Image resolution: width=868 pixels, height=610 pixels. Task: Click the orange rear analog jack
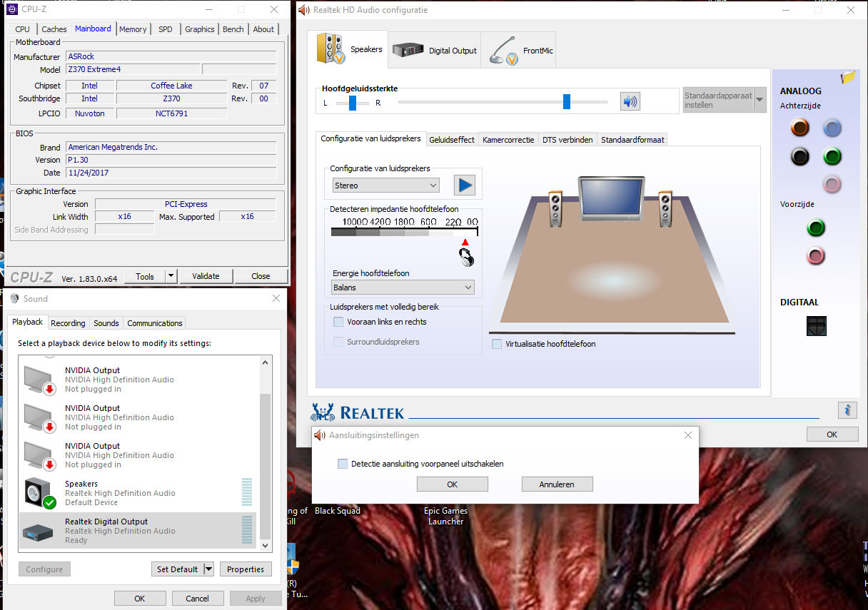point(800,128)
